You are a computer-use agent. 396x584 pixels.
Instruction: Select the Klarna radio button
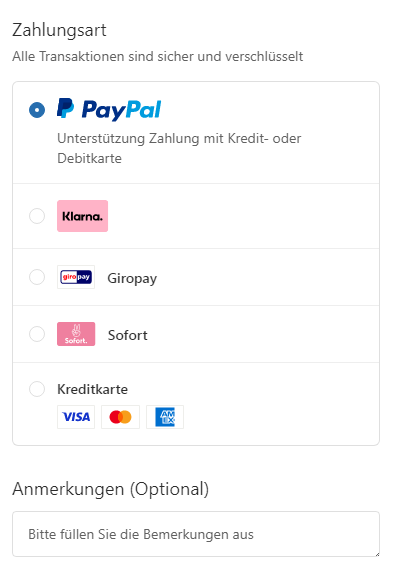[37, 216]
